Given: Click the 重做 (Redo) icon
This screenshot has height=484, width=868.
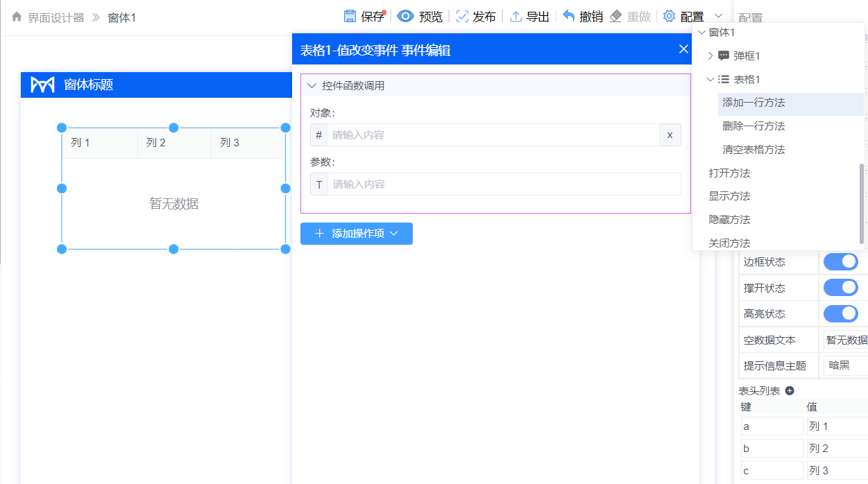Looking at the screenshot, I should point(615,15).
